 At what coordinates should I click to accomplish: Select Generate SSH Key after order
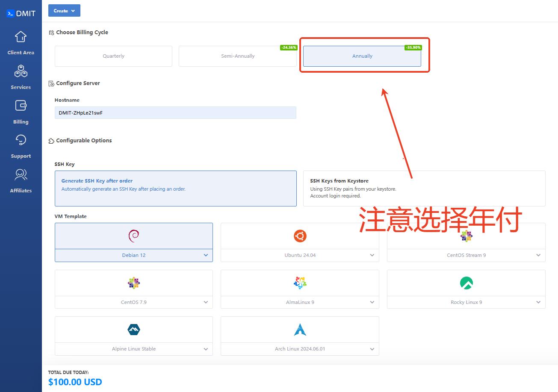pos(176,188)
